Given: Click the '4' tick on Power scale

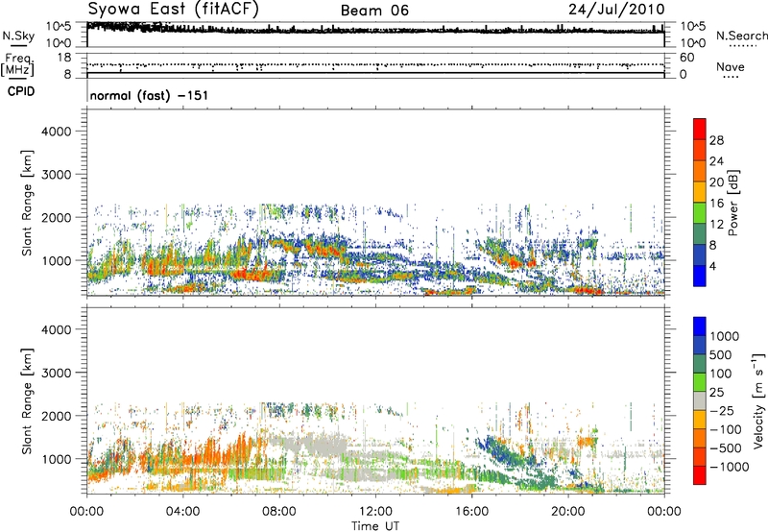Looking at the screenshot, I should click(x=712, y=267).
